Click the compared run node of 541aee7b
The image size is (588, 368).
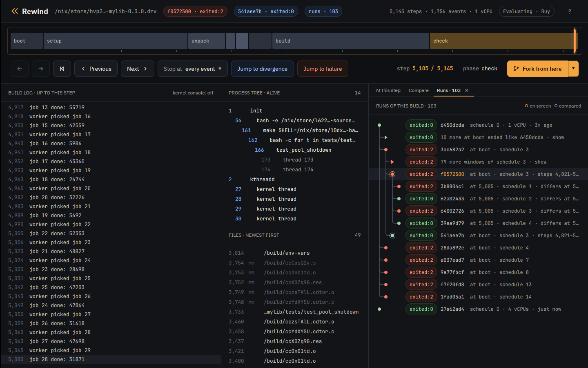392,236
